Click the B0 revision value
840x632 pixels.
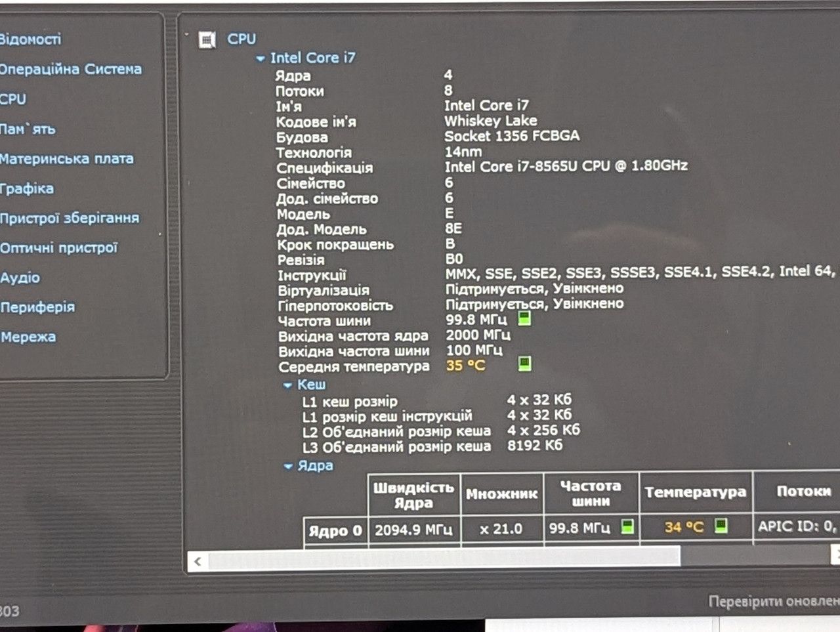pos(454,259)
